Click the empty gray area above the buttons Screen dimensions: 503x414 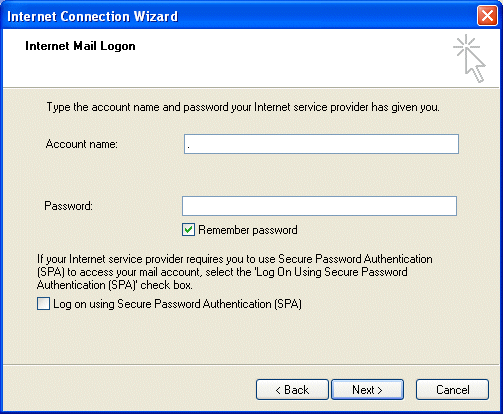251,338
